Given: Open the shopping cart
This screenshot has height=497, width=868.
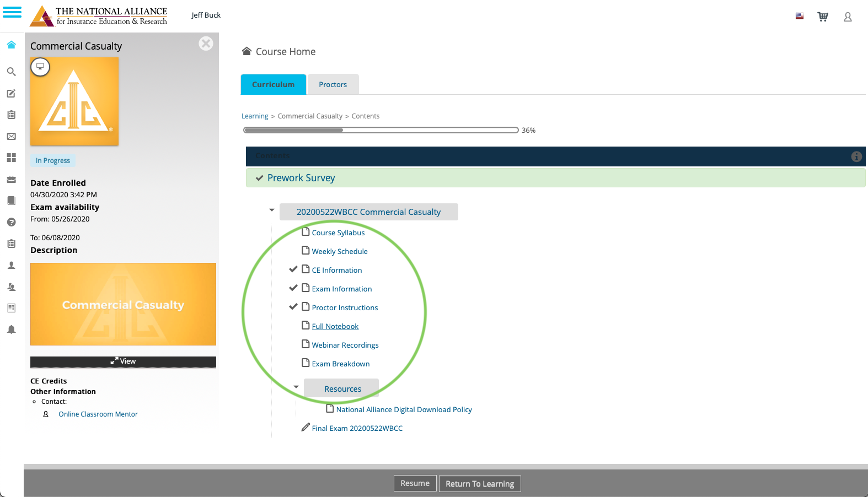Looking at the screenshot, I should click(823, 17).
